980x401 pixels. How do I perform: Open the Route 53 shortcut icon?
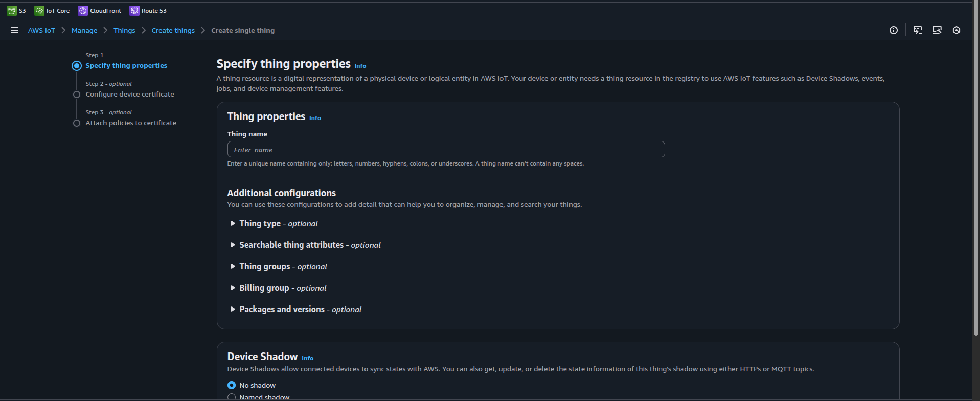coord(134,11)
